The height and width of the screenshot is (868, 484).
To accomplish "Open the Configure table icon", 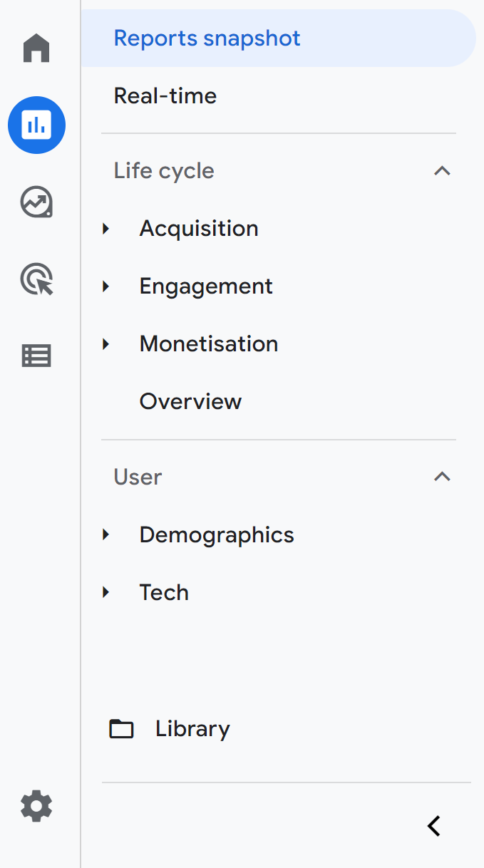I will [x=36, y=356].
